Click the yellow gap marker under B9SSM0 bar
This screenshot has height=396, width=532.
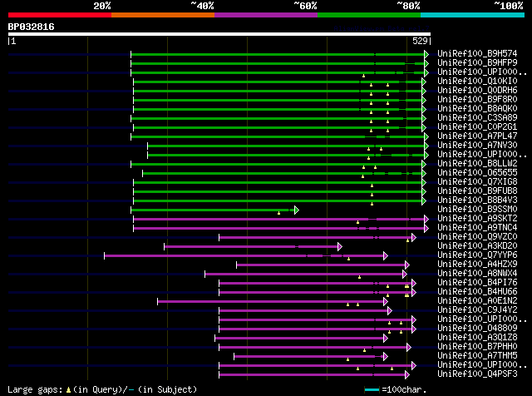[279, 213]
